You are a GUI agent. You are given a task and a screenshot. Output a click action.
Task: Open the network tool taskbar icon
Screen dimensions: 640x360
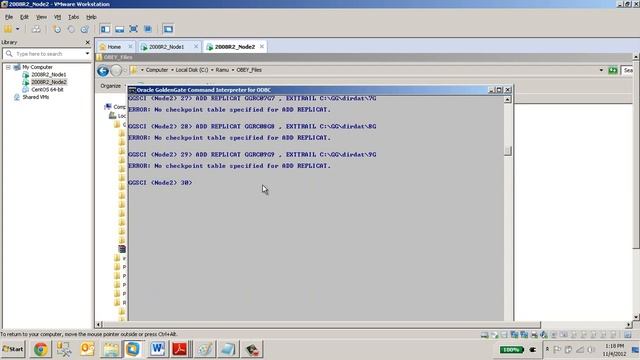pyautogui.click(x=64, y=349)
